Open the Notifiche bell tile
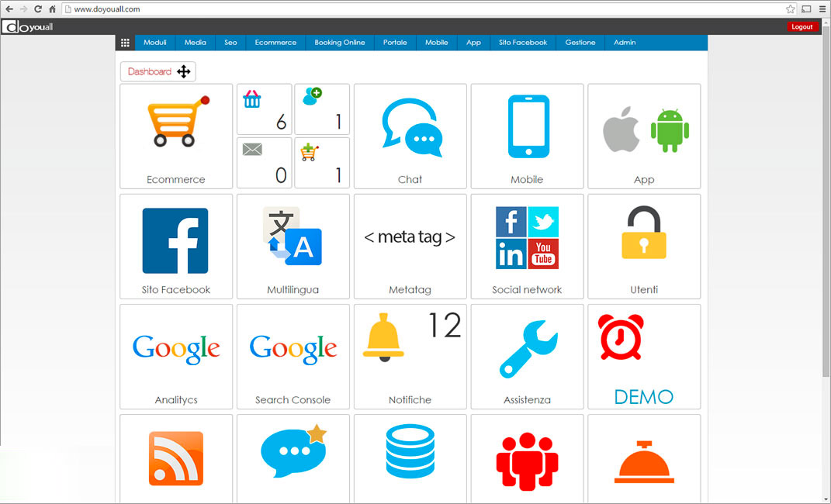 coord(410,357)
